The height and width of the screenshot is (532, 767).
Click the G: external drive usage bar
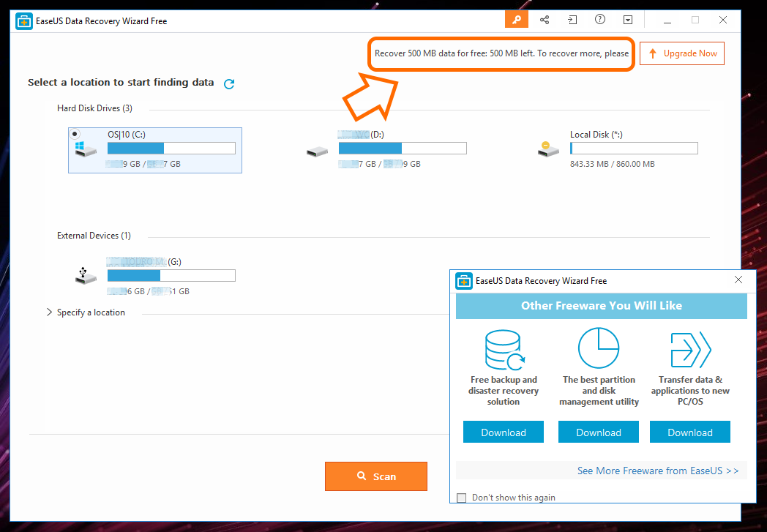[x=171, y=276]
